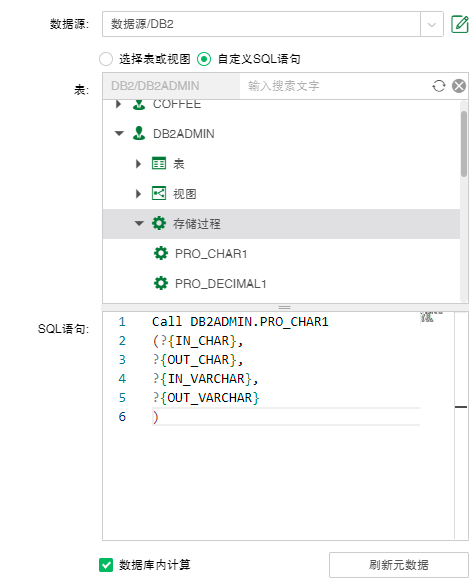Click the DB2ADMIN schema user icon

click(x=139, y=133)
